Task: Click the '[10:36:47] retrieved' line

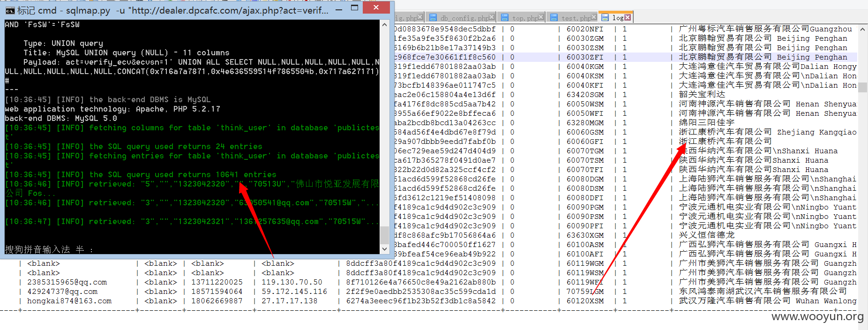Action: click(x=192, y=221)
